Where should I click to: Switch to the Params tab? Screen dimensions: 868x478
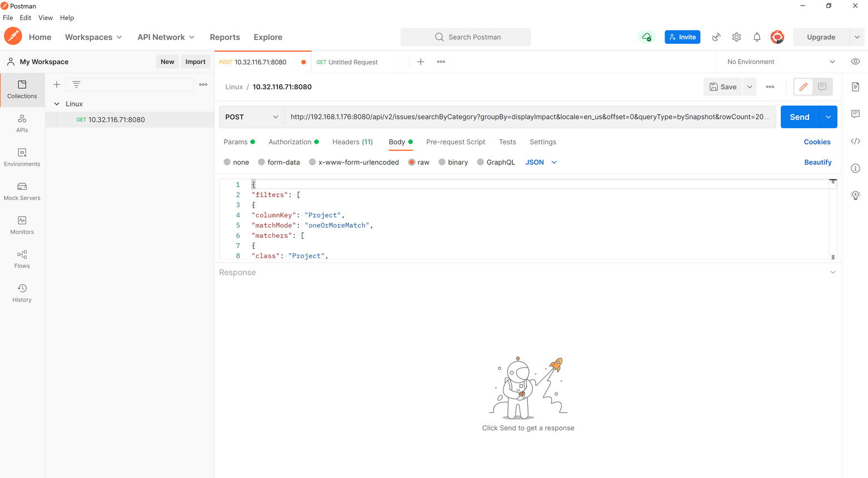(239, 142)
